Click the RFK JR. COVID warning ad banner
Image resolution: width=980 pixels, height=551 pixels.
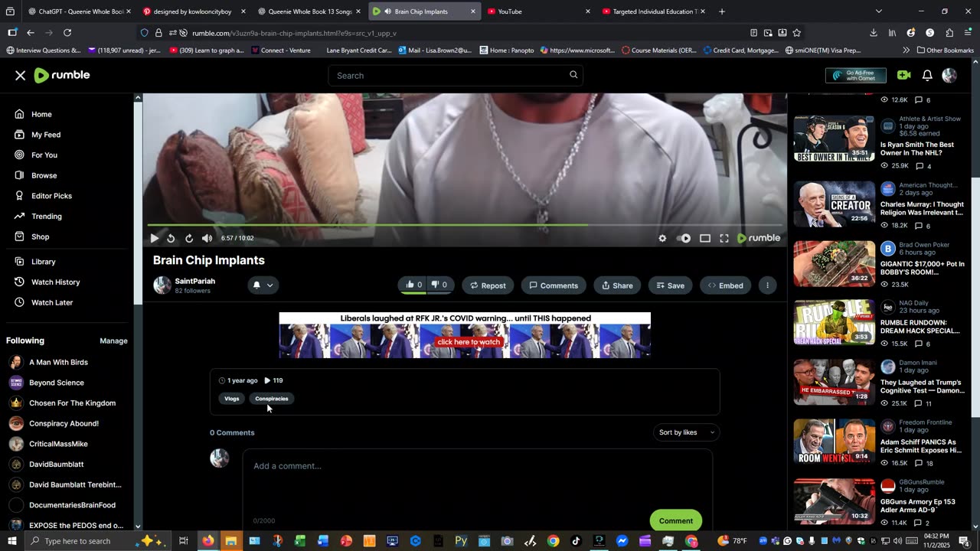pos(465,334)
